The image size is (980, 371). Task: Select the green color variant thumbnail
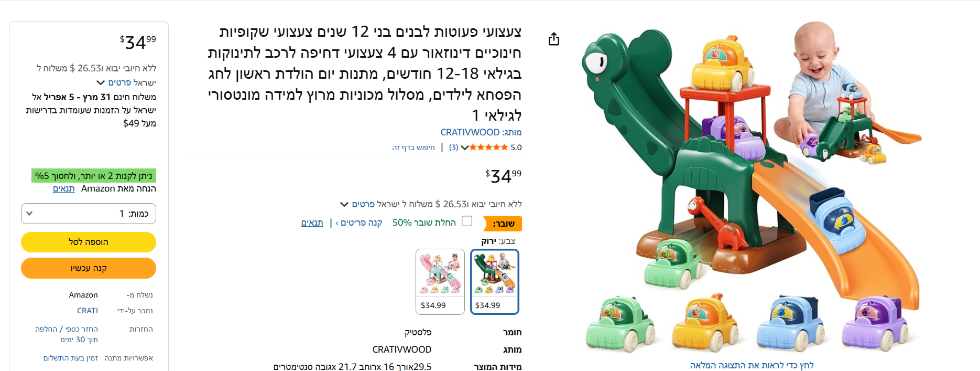pyautogui.click(x=495, y=281)
